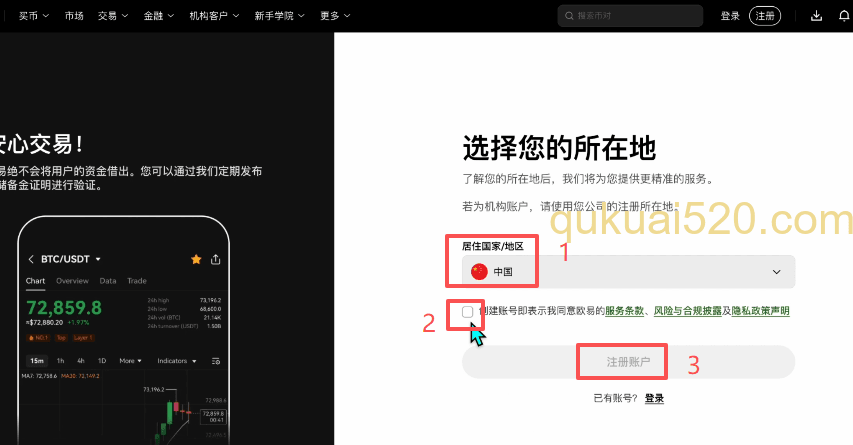Viewport: 853px width, 445px height.
Task: Open the 买币 dropdown menu
Action: [34, 16]
